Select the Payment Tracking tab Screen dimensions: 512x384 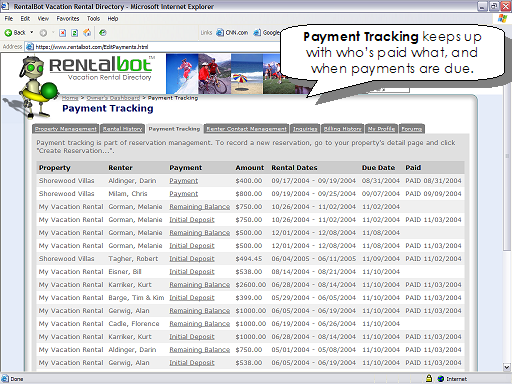point(174,129)
